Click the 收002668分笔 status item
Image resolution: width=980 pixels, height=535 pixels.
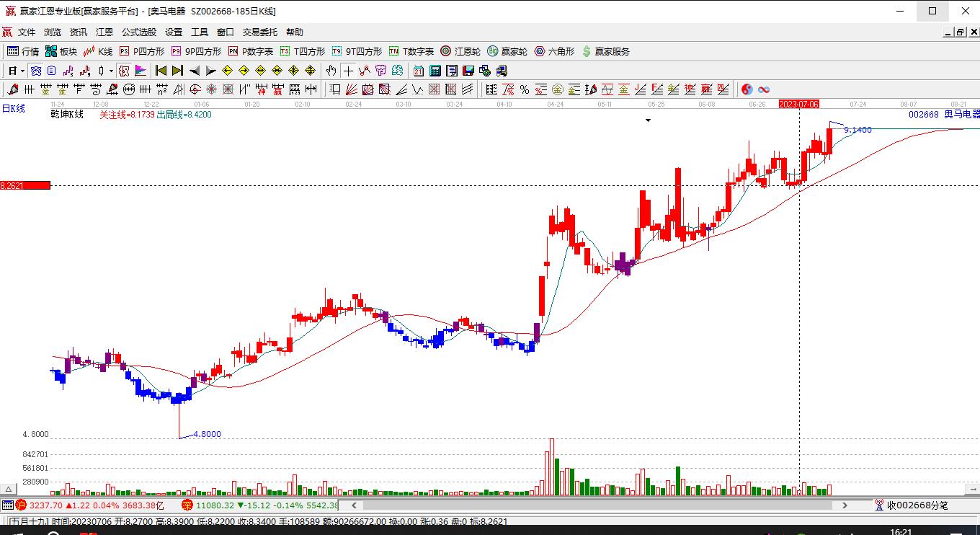pyautogui.click(x=917, y=505)
